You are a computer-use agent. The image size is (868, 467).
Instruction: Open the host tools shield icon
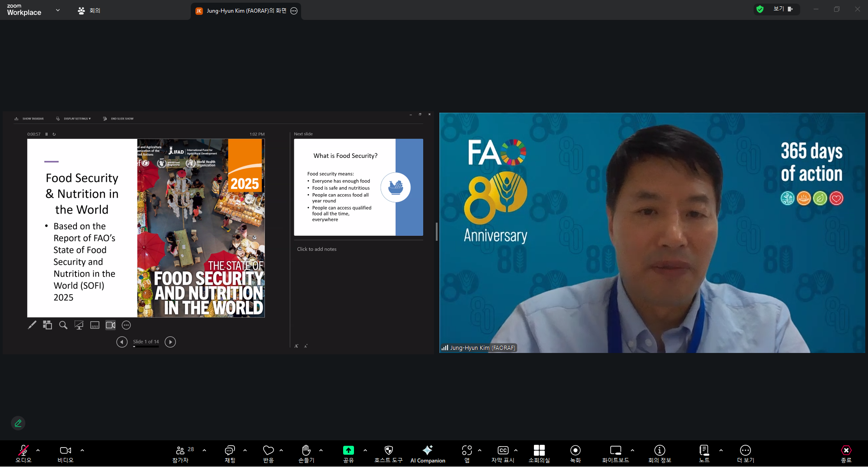388,453
